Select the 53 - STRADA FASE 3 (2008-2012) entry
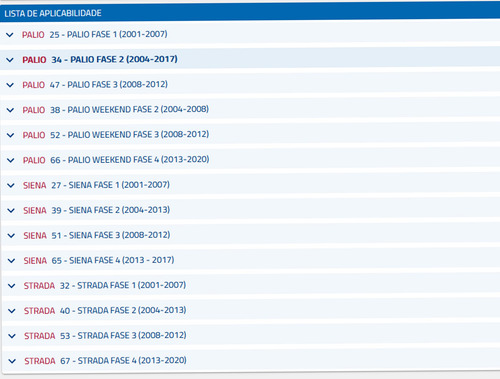 [123, 335]
